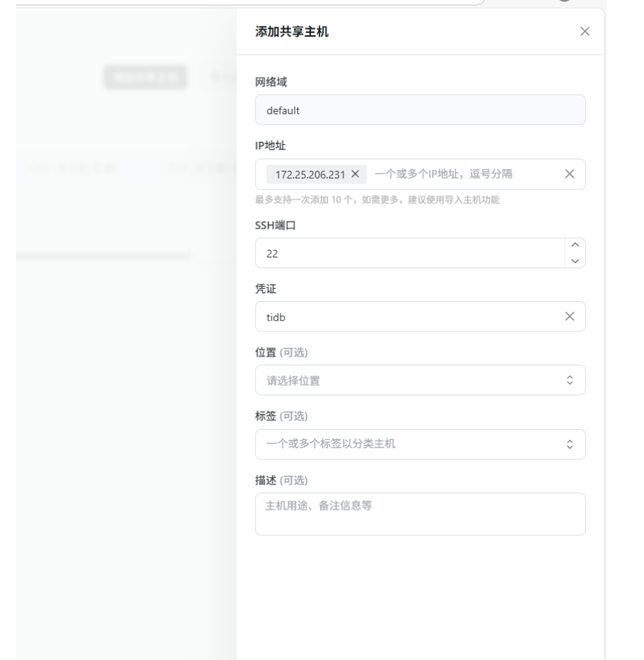644x660 pixels.
Task: Click the 标签 selector chevron icon
Action: coord(569,444)
